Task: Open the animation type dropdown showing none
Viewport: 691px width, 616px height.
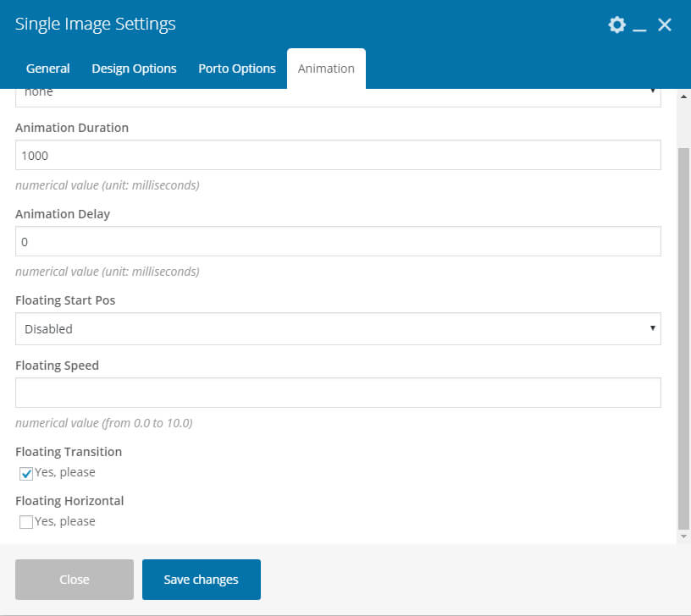Action: [x=338, y=95]
